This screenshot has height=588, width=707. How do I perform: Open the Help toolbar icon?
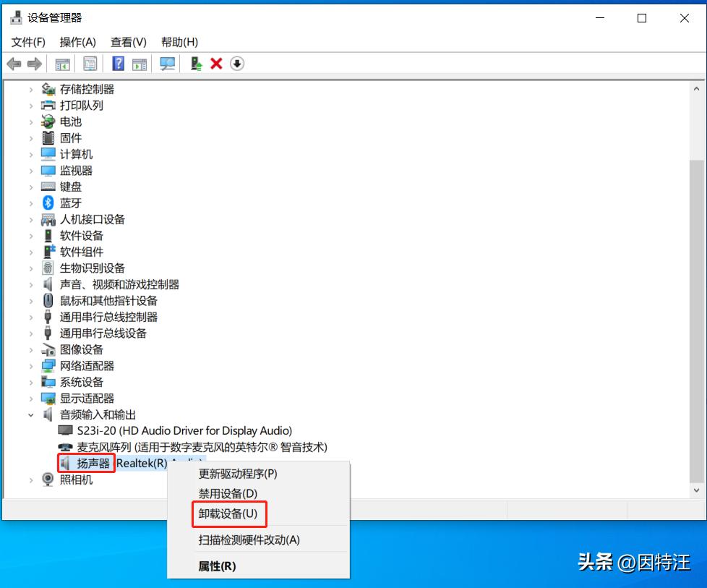coord(117,64)
